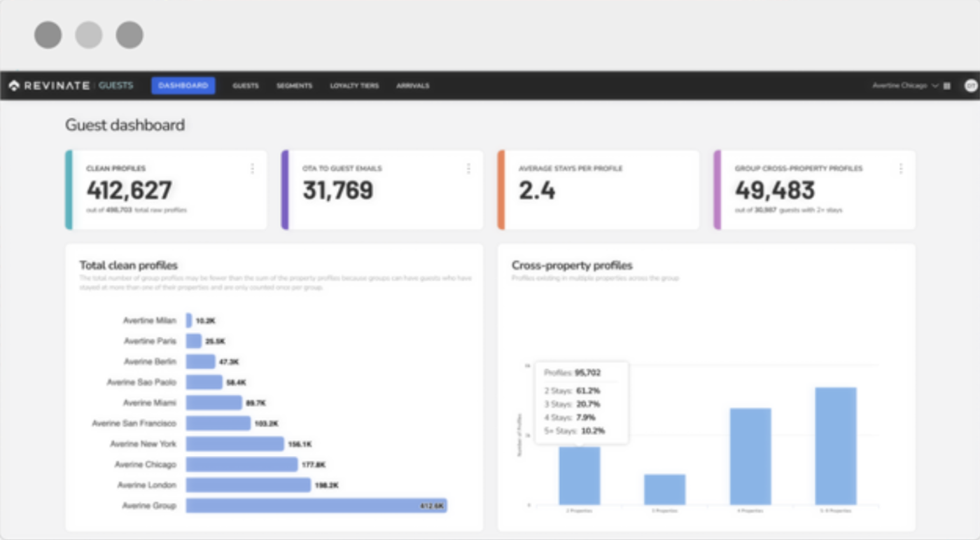Click the Cross-property profiles chart title
This screenshot has height=540, width=980.
point(572,265)
